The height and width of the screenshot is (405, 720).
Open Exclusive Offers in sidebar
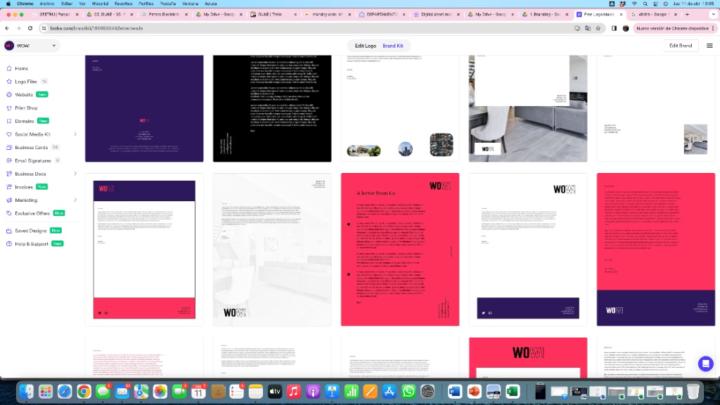[32, 214]
